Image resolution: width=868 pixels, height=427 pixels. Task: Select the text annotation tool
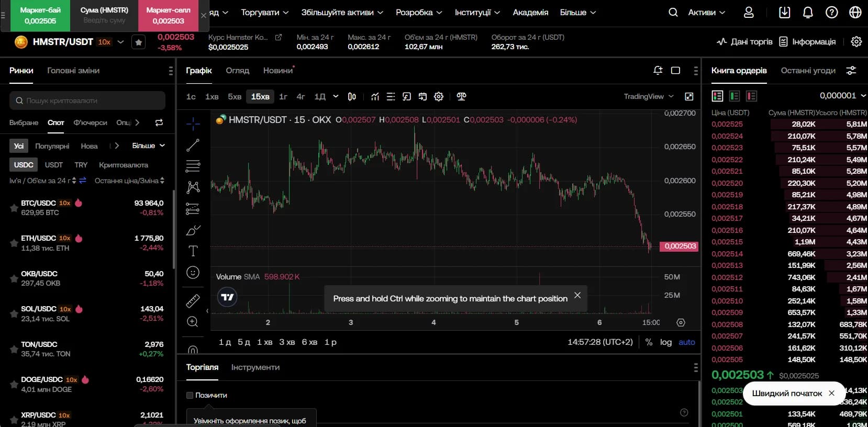tap(193, 251)
